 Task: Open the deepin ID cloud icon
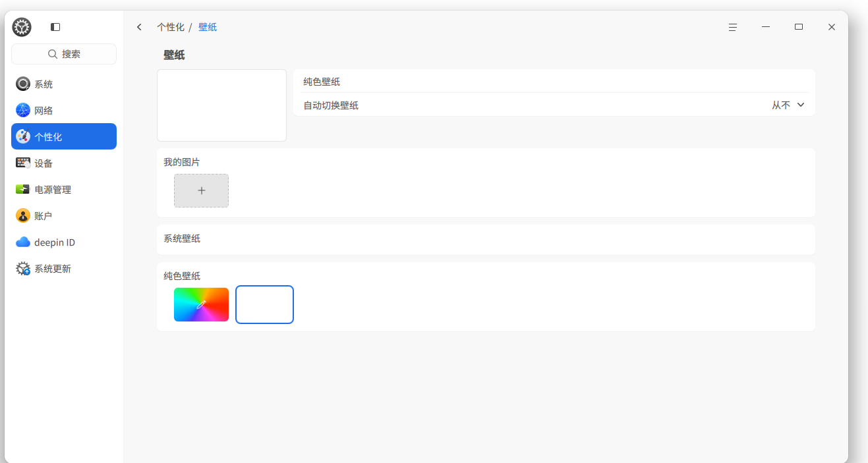23,242
